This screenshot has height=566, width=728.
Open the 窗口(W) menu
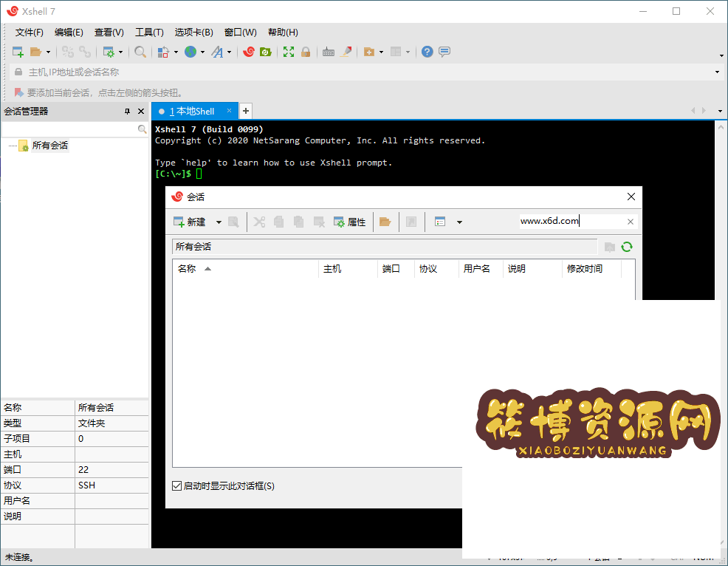241,32
